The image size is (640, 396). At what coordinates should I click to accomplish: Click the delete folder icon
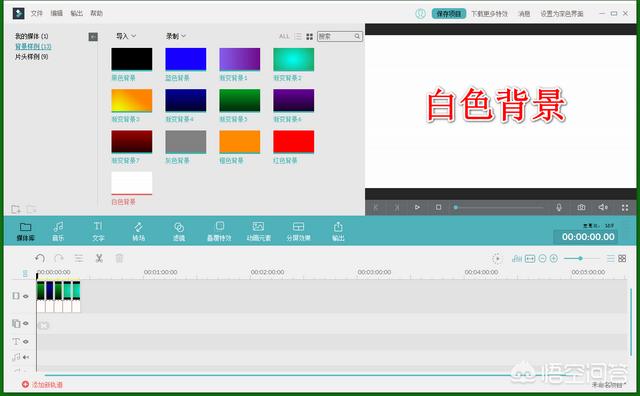[31, 209]
